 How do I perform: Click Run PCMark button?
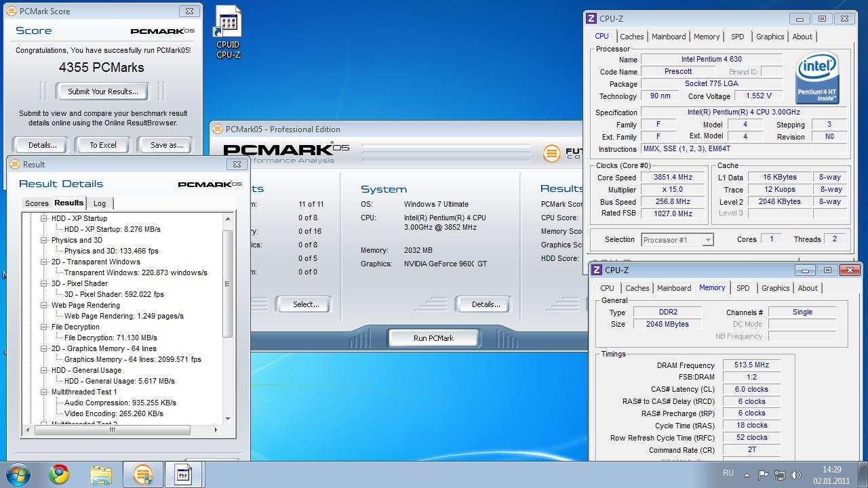[x=433, y=338]
